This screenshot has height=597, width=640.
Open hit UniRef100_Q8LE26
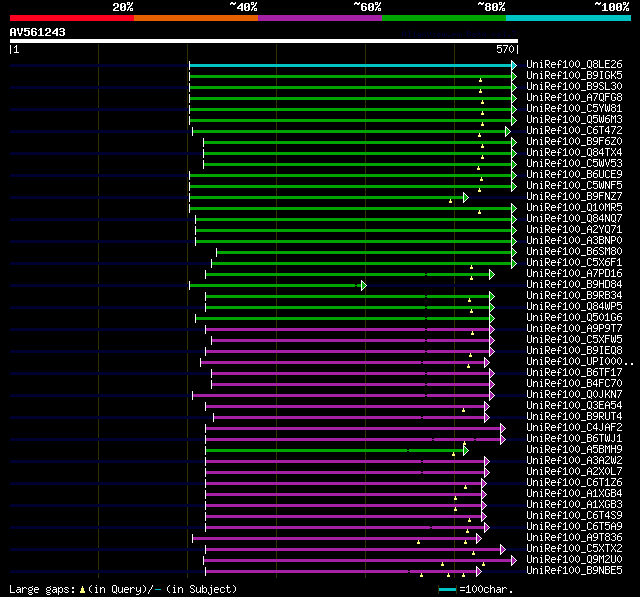pyautogui.click(x=574, y=64)
